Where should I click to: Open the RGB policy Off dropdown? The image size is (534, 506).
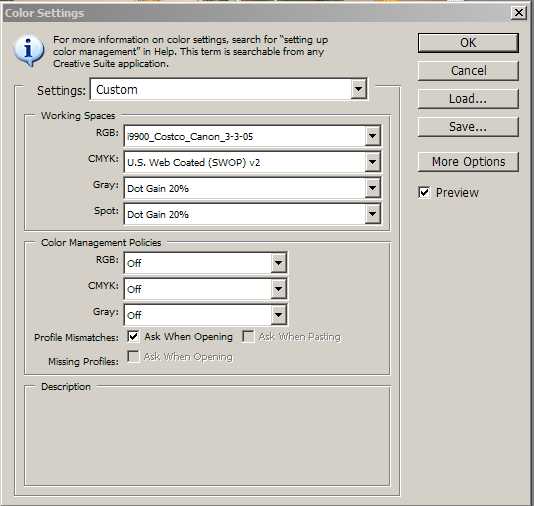pyautogui.click(x=279, y=263)
